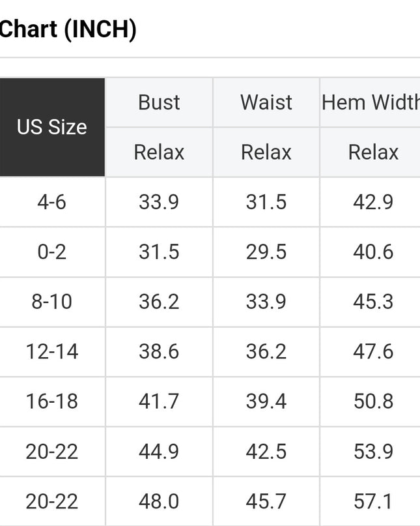Click the Relax subheader under Waist

pyautogui.click(x=266, y=152)
